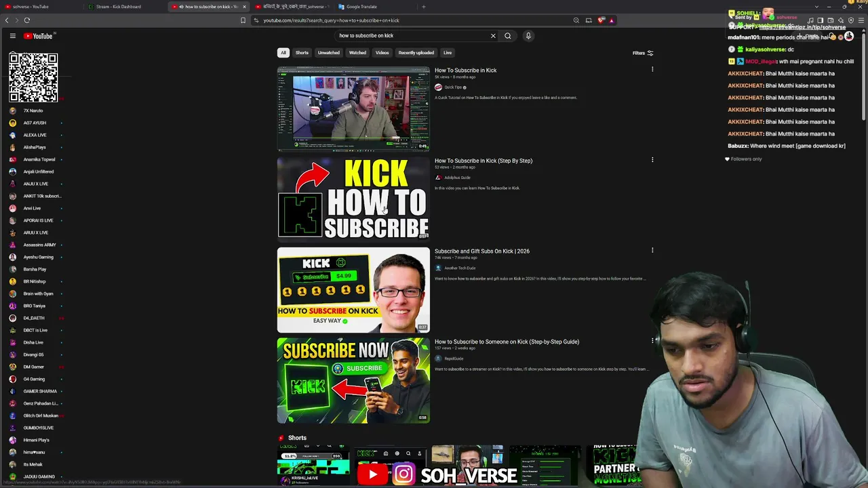Select the Videos filter chip
This screenshot has height=488, width=868.
click(382, 53)
